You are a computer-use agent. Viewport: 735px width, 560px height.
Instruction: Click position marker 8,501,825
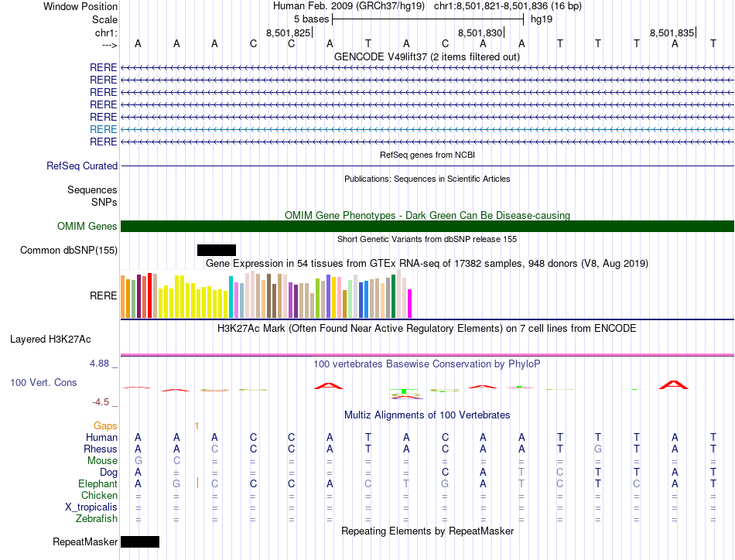pos(289,32)
